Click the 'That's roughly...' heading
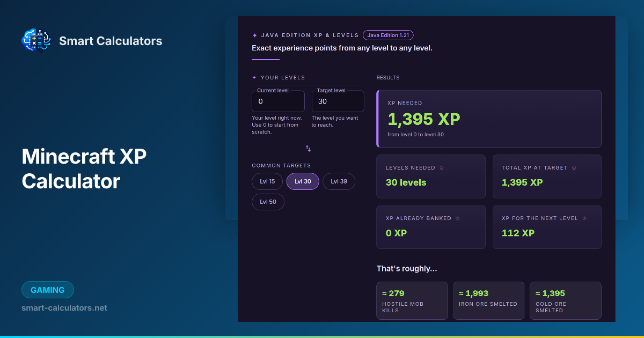644x338 pixels. coord(406,268)
